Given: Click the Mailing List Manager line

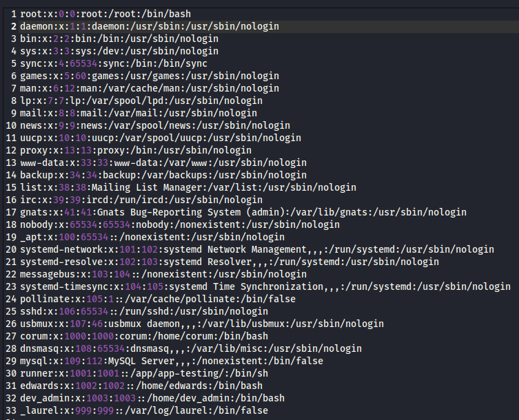Looking at the screenshot, I should [x=188, y=187].
